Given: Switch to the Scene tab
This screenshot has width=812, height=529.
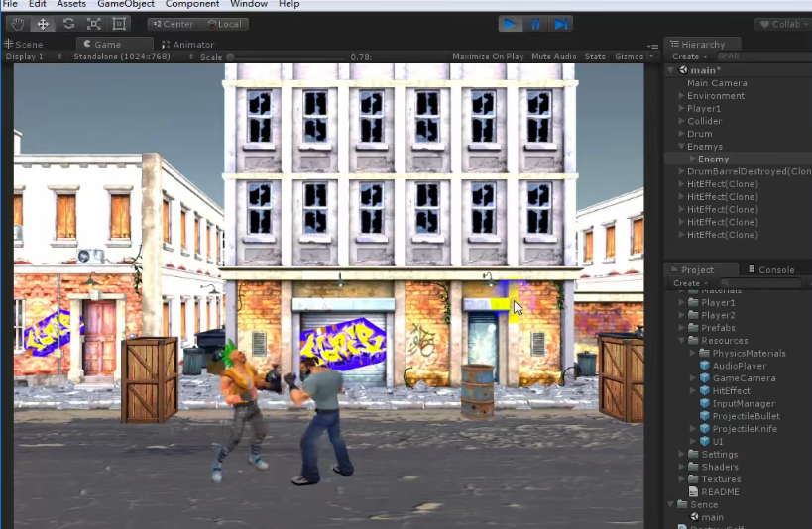Looking at the screenshot, I should [x=24, y=44].
